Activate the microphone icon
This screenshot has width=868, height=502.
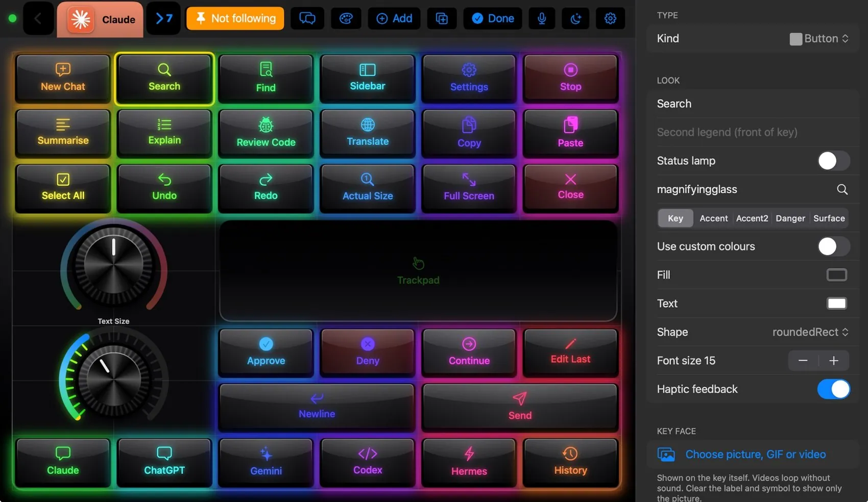coord(542,18)
